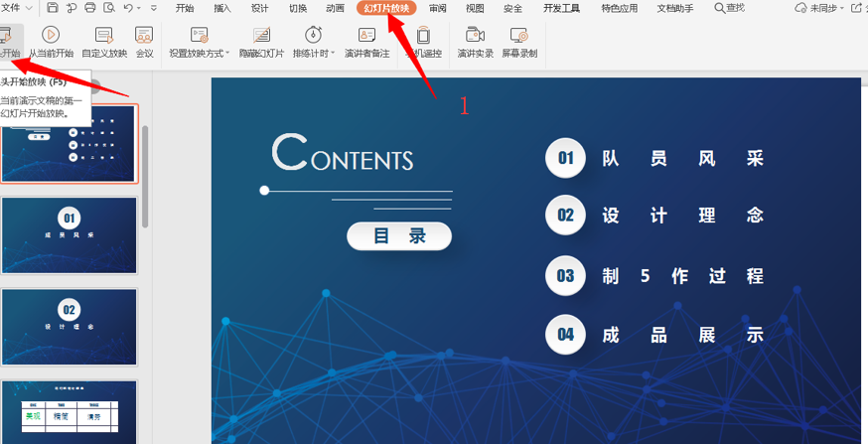Click the 从当前开始 play icon
Image resolution: width=868 pixels, height=444 pixels.
pyautogui.click(x=51, y=35)
